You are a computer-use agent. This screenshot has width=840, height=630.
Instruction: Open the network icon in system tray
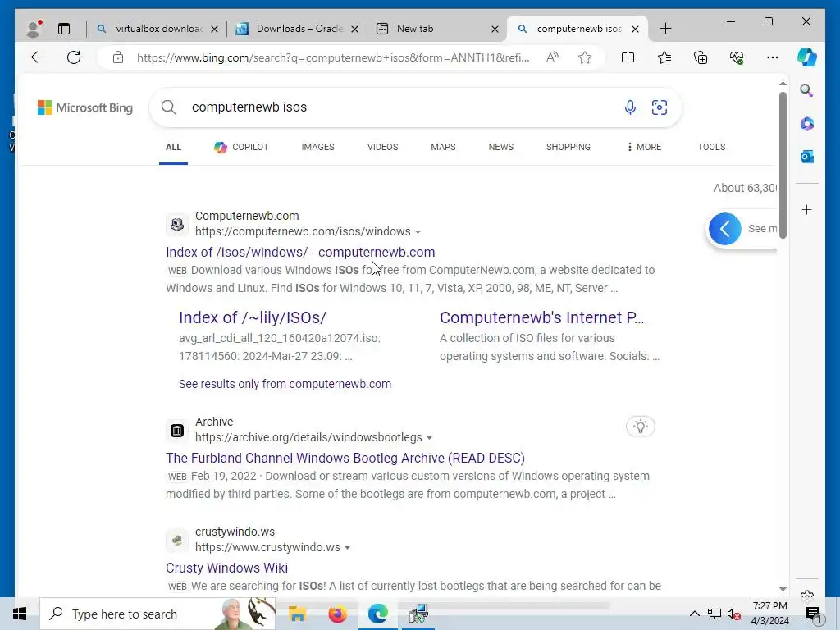[714, 614]
